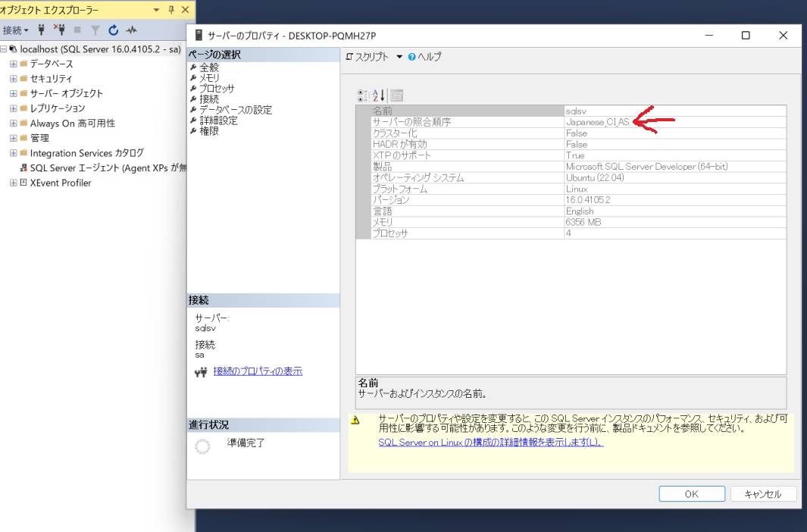Viewport: 807px width, 532px height.
Task: Expand the Integration Services カタログ folder
Action: pos(14,153)
